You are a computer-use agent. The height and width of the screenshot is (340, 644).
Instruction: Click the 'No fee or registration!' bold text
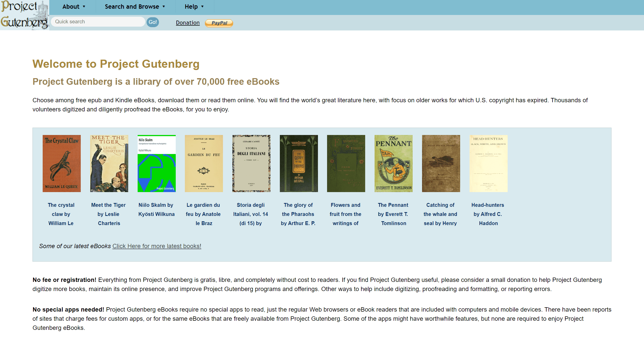[65, 280]
